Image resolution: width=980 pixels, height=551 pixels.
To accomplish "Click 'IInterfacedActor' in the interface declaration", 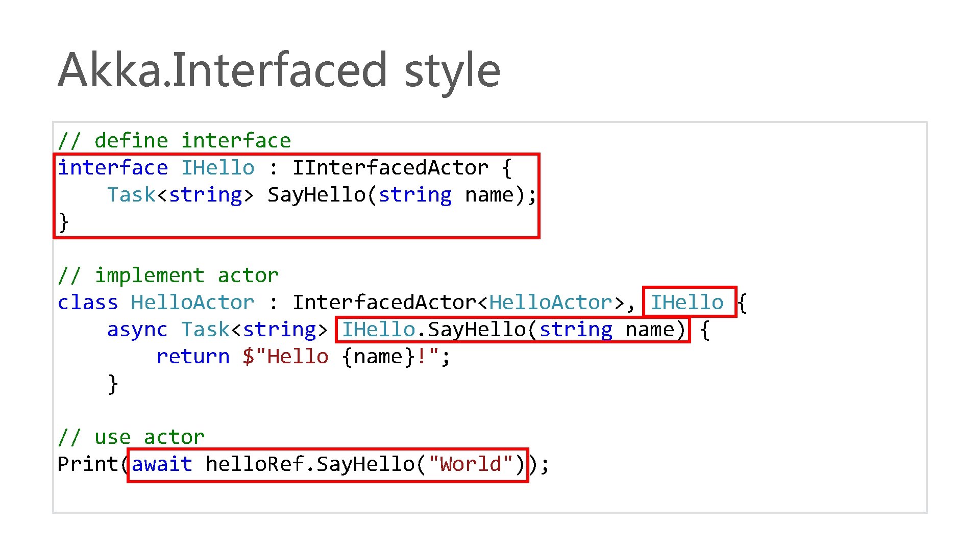I will (x=390, y=167).
